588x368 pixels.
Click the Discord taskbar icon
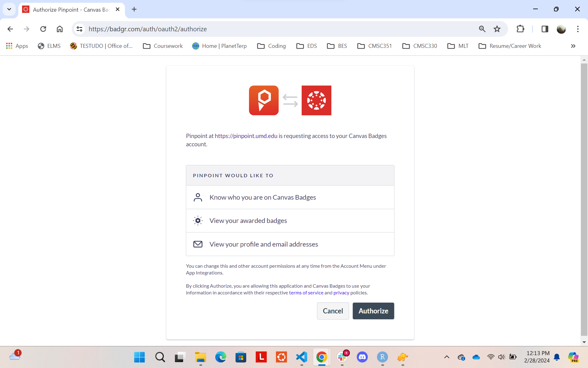tap(362, 357)
